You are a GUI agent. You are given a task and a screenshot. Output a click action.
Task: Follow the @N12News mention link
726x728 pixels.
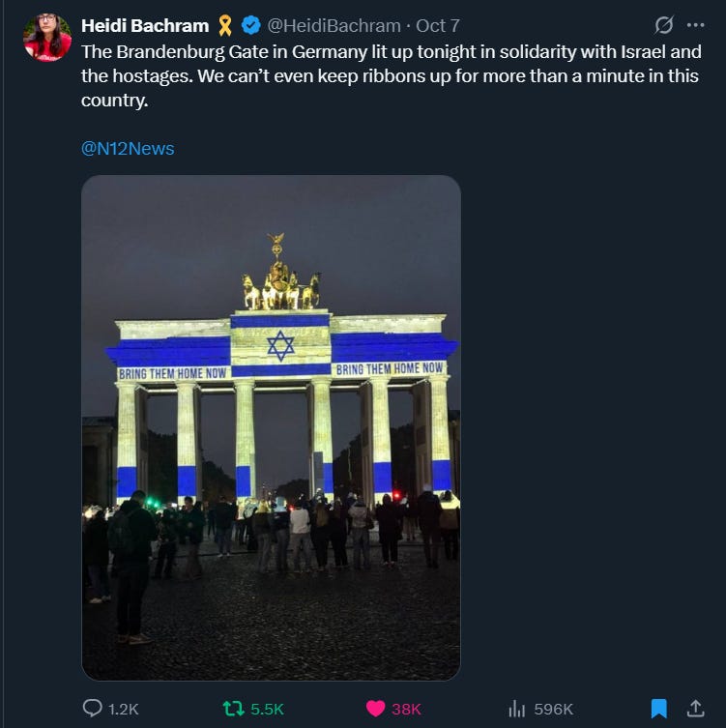point(128,149)
